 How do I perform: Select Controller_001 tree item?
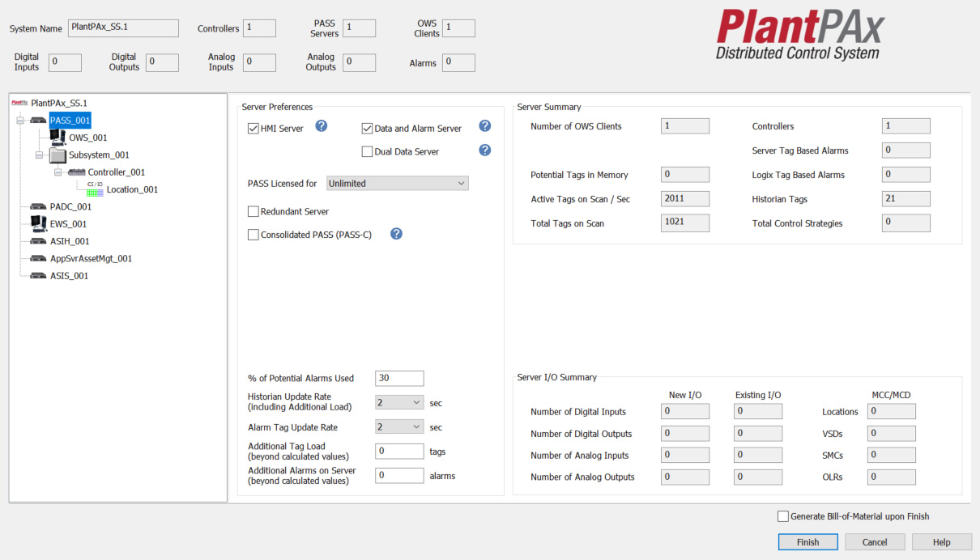pyautogui.click(x=117, y=172)
